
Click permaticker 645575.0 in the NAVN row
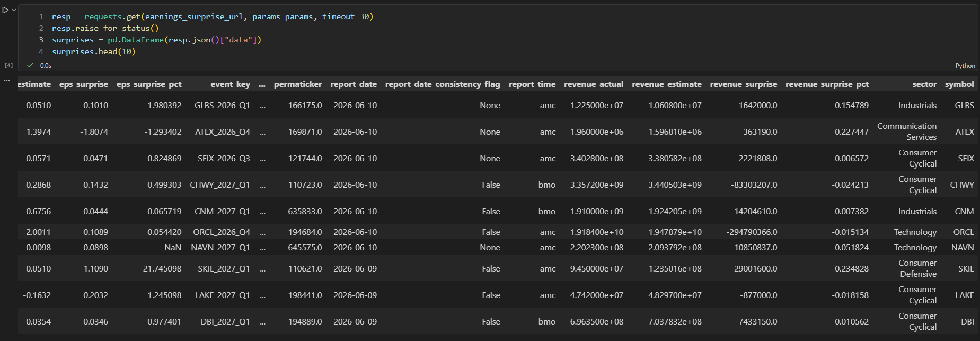305,248
